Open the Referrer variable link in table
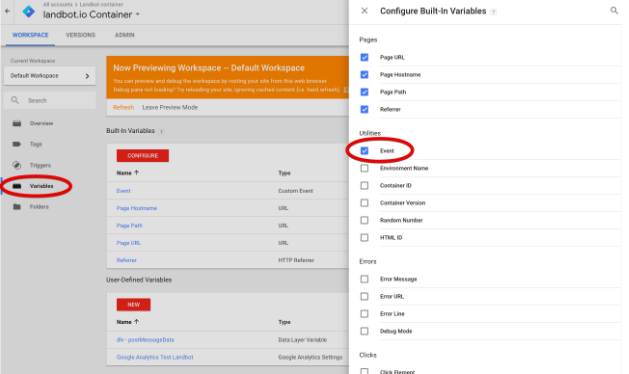 click(x=127, y=260)
